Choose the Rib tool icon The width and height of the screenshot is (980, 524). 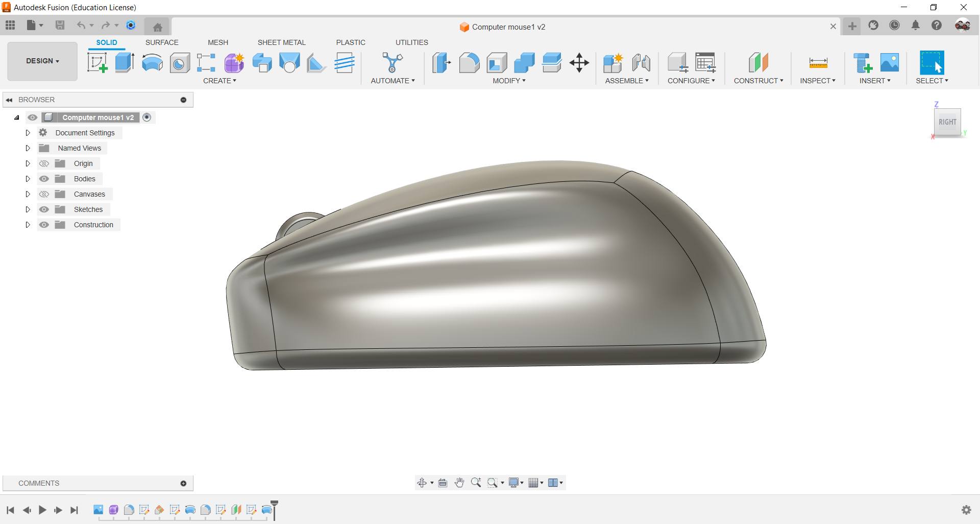click(x=316, y=63)
